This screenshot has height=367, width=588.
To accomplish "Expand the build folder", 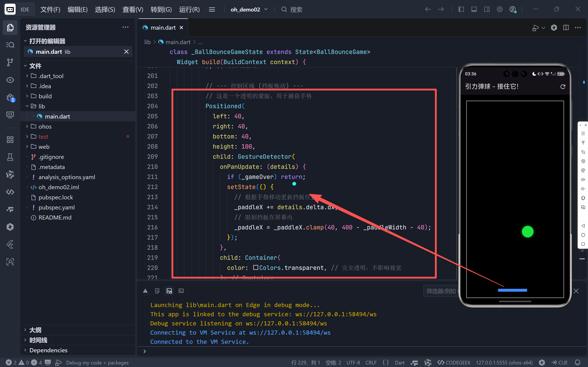I will tap(45, 96).
